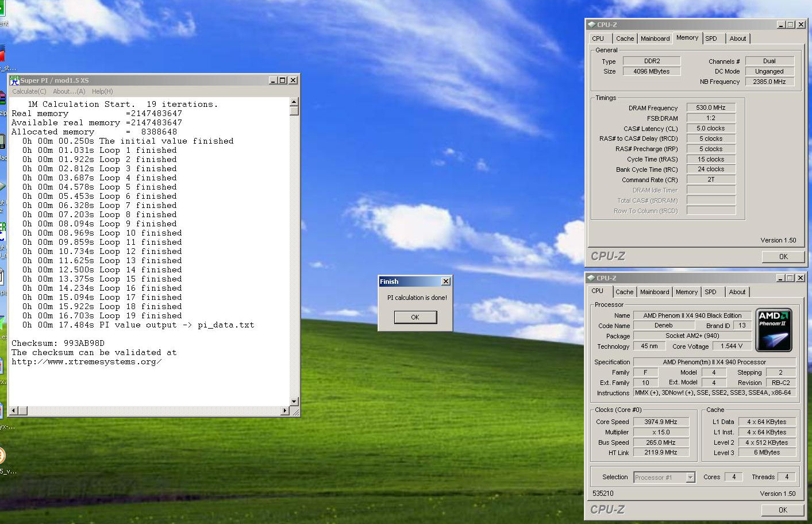This screenshot has height=524, width=812.
Task: Click the DRAM Frequency value 530.0 MHz
Action: pos(711,107)
